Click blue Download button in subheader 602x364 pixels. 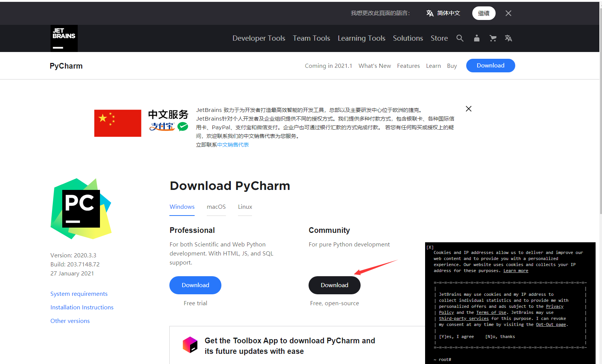(490, 66)
